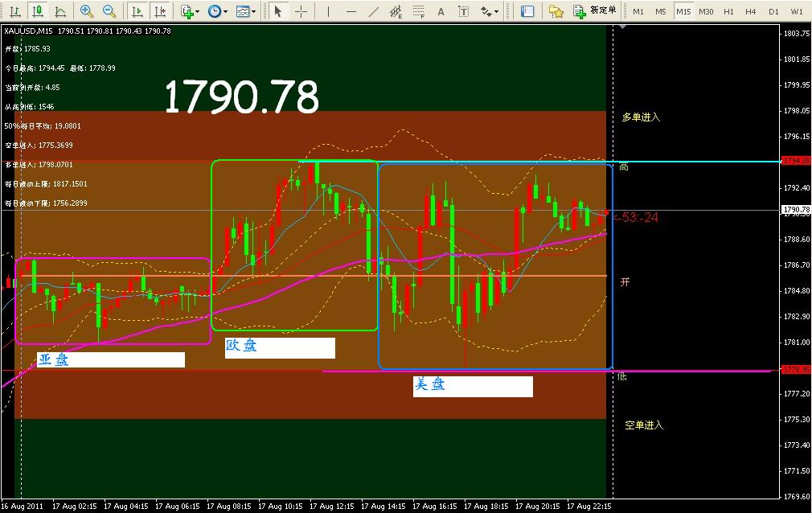
Task: Select the text tool A
Action: click(441, 11)
